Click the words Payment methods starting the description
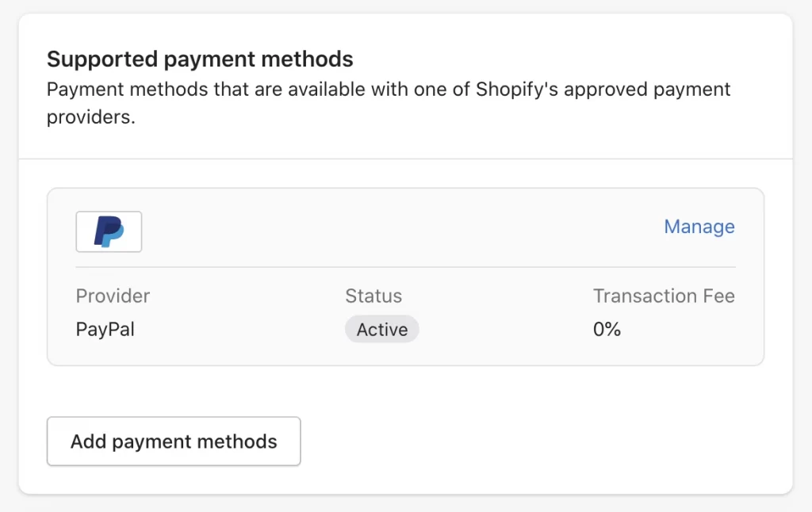 click(x=128, y=90)
